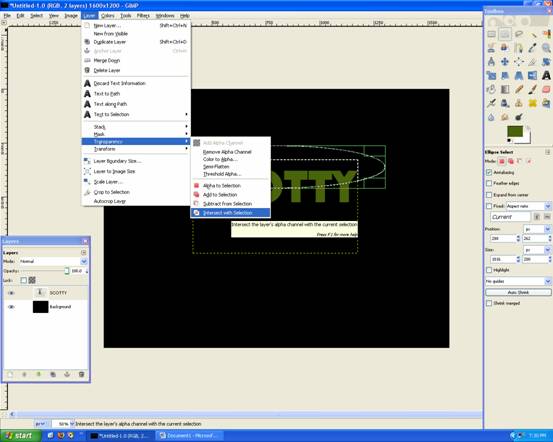553x442 pixels.
Task: Hide the SCOTTY layer via eye icon
Action: 11,293
